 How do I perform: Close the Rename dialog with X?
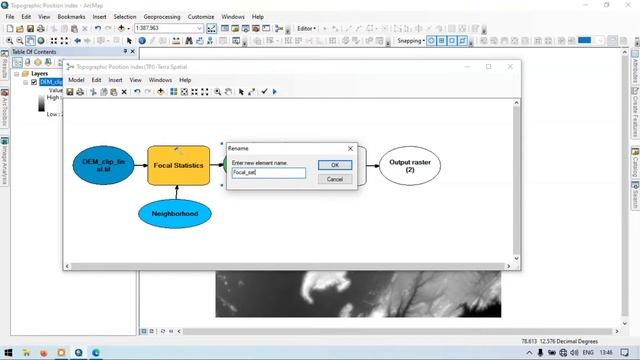point(350,149)
